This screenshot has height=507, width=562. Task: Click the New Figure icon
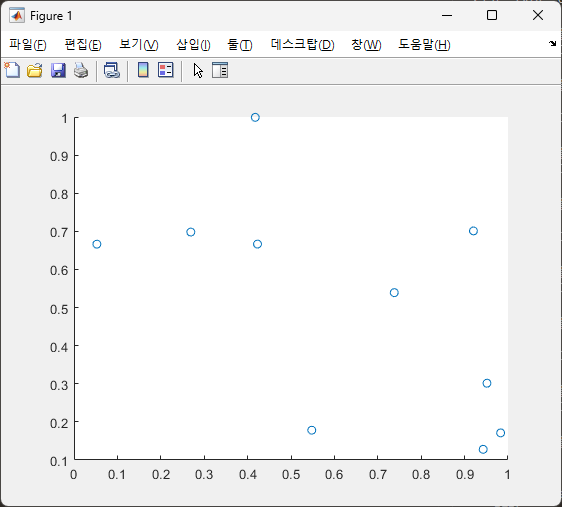12,70
